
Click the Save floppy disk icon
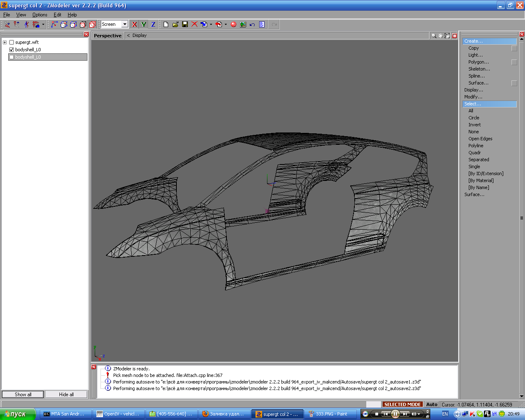point(185,25)
